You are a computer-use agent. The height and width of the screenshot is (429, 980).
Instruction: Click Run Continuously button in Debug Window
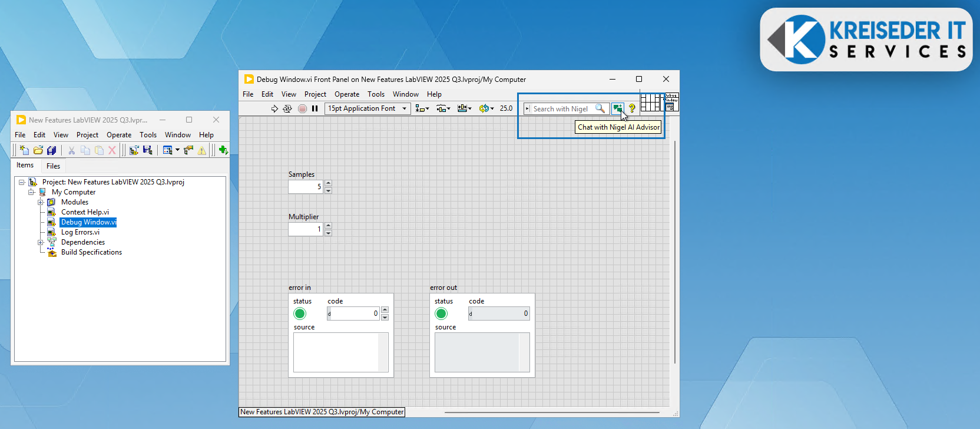click(287, 108)
